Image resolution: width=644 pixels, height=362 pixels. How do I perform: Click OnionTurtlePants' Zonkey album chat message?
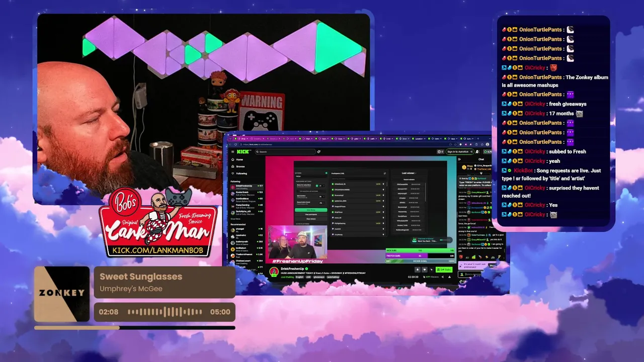[x=555, y=81]
